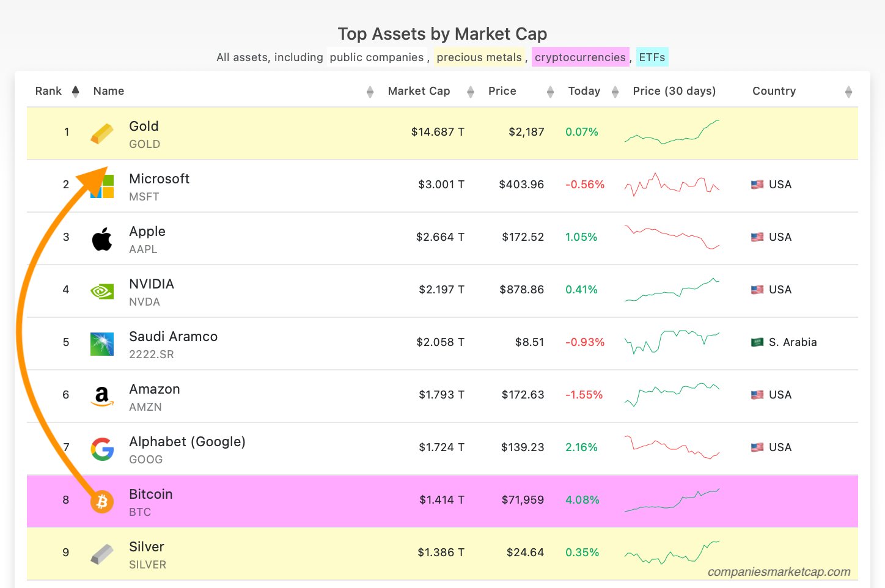Sort by Price column arrows
The width and height of the screenshot is (885, 588).
tap(550, 92)
